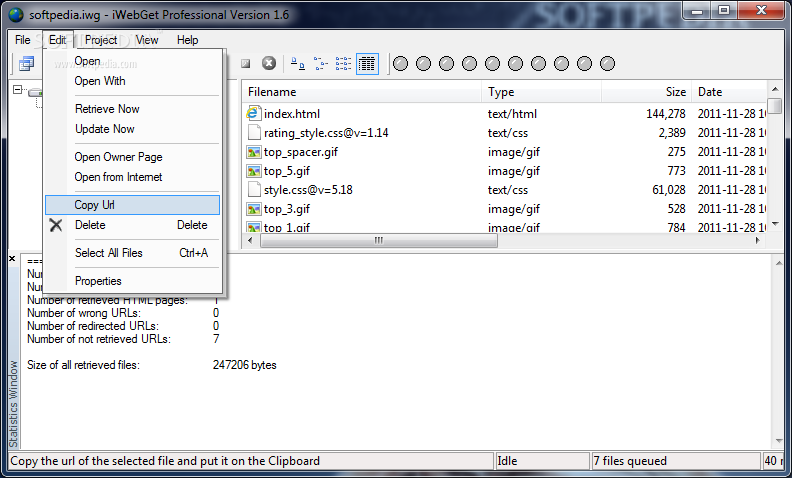Choose Delete from the Edit menu
The width and height of the screenshot is (792, 478).
click(x=132, y=225)
